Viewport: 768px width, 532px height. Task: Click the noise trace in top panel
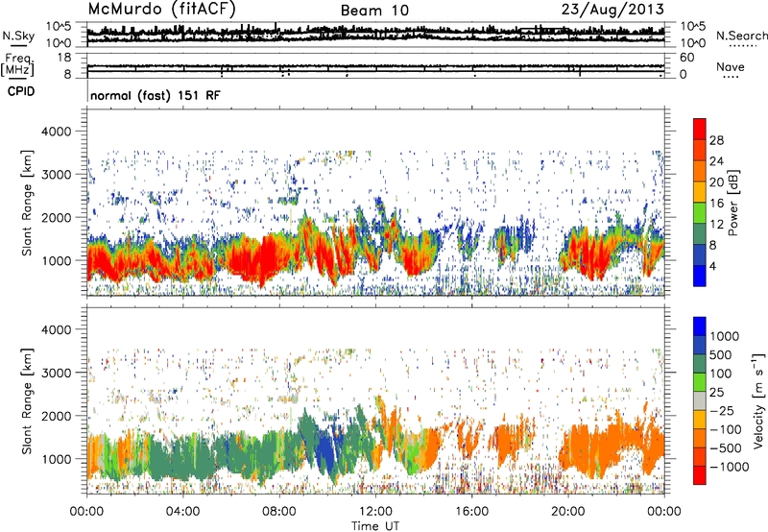pos(375,34)
